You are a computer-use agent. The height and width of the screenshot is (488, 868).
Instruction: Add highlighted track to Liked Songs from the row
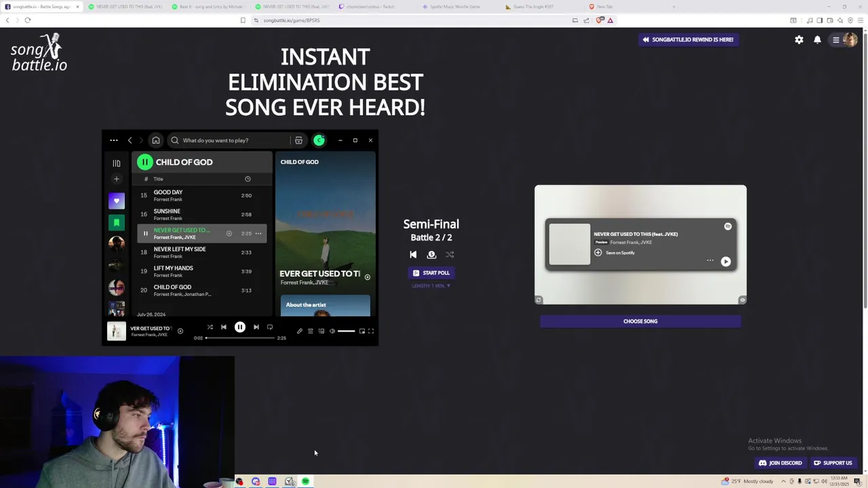tap(229, 233)
